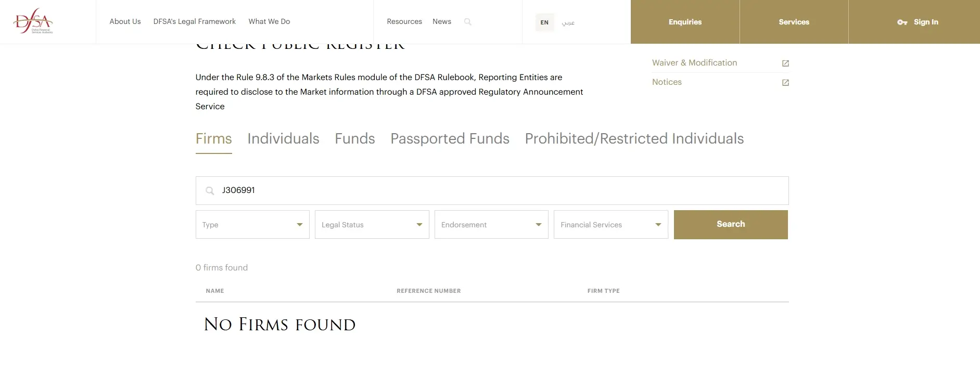Image resolution: width=980 pixels, height=387 pixels.
Task: Click the Services button
Action: coord(794,22)
